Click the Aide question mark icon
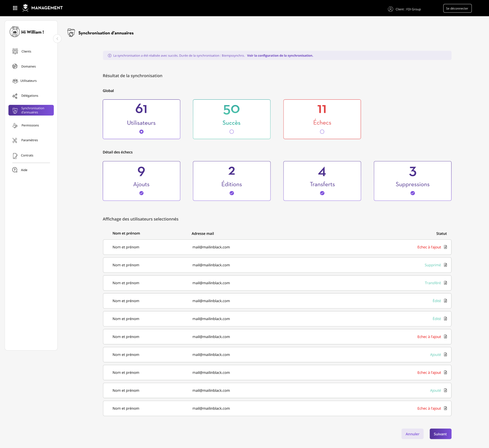 pos(15,170)
